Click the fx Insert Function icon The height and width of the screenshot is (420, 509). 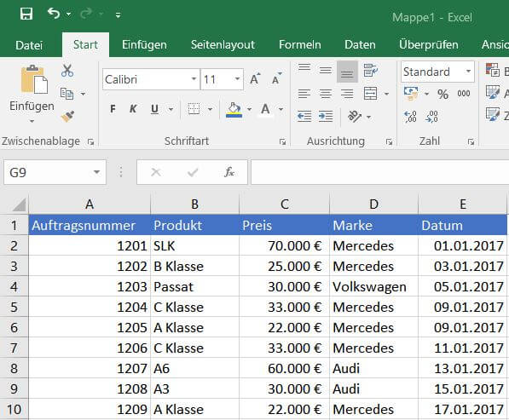point(229,172)
